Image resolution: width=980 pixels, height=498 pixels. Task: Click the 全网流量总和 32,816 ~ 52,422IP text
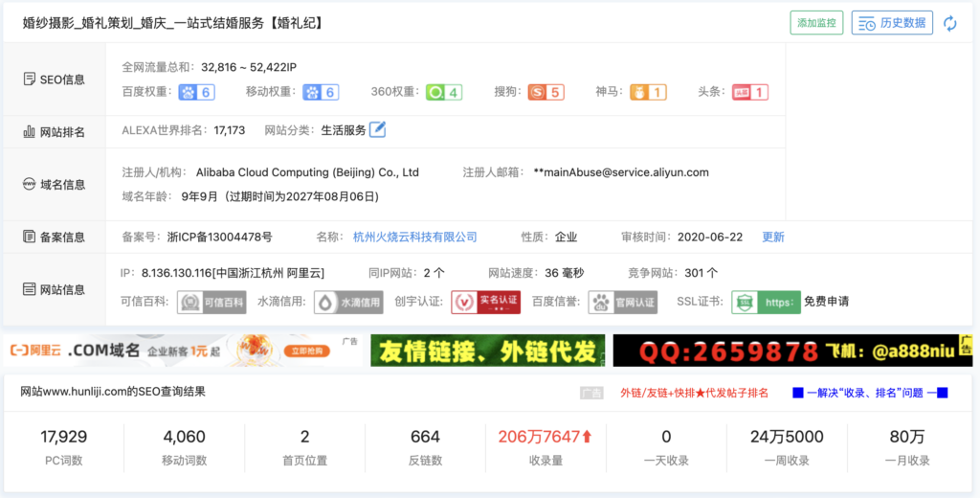(x=249, y=67)
